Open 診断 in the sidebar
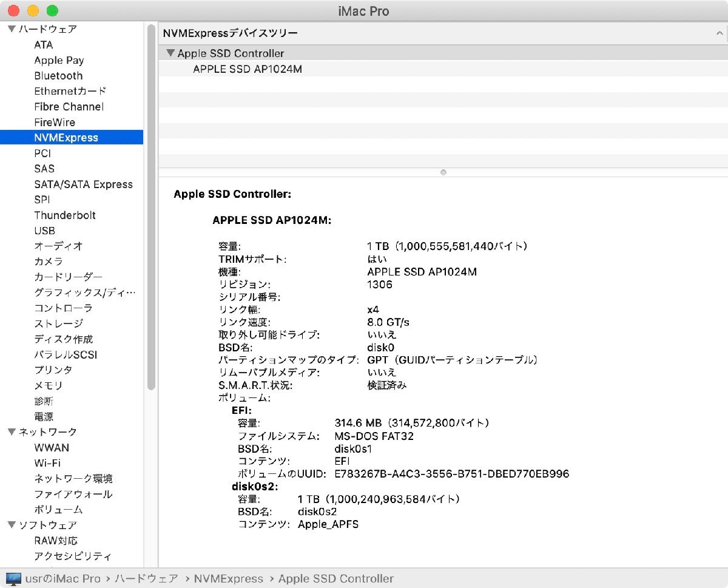This screenshot has width=728, height=588. pyautogui.click(x=44, y=401)
